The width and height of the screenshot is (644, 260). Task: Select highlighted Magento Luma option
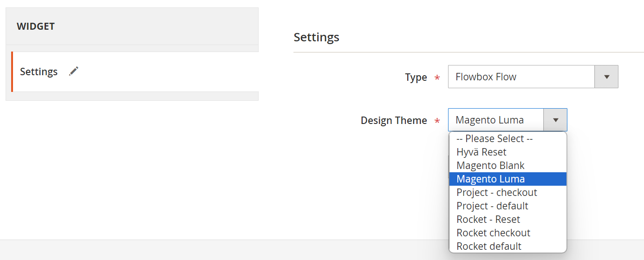pyautogui.click(x=490, y=179)
